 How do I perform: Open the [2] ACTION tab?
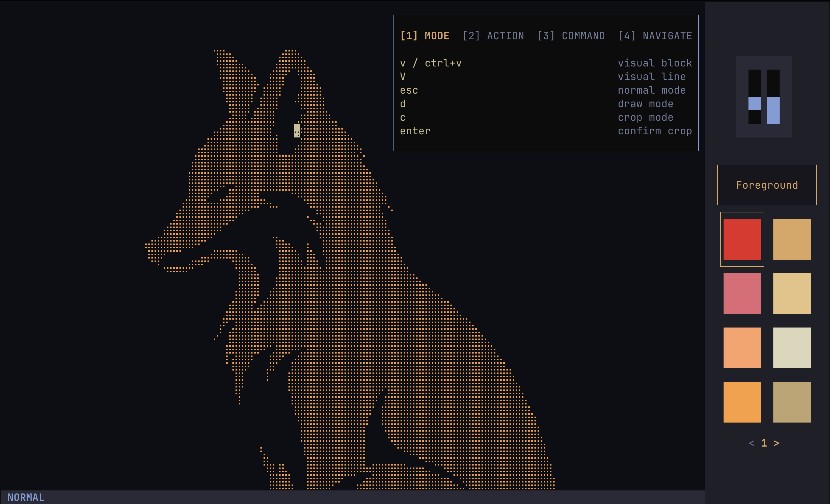493,36
